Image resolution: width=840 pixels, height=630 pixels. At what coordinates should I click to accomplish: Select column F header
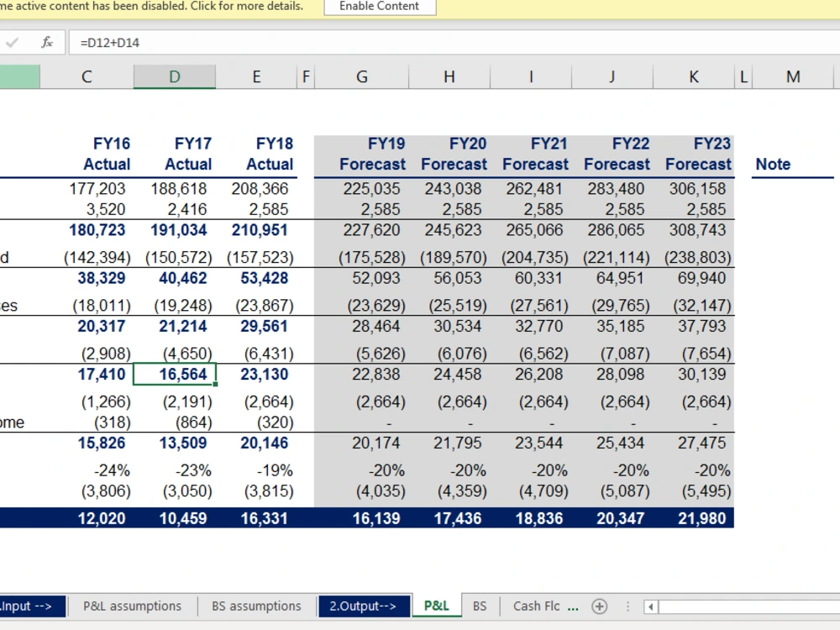coord(306,76)
